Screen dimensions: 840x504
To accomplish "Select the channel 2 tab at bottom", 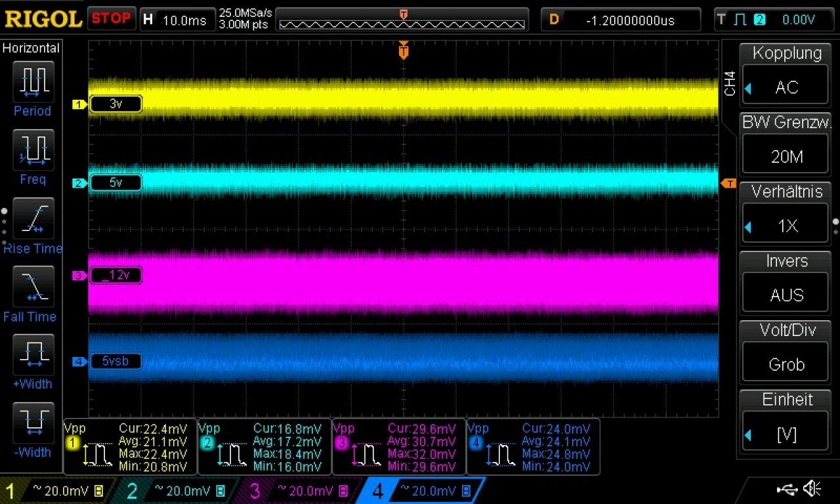I will (x=177, y=491).
